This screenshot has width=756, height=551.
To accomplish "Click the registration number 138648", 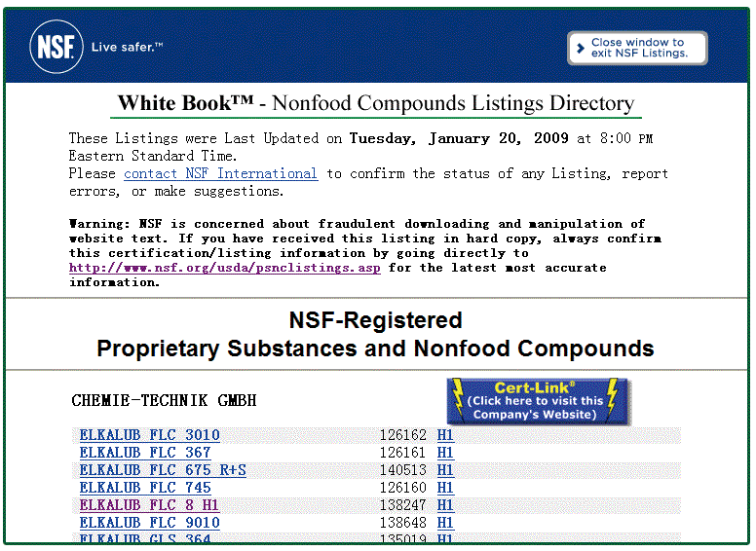I will (403, 522).
